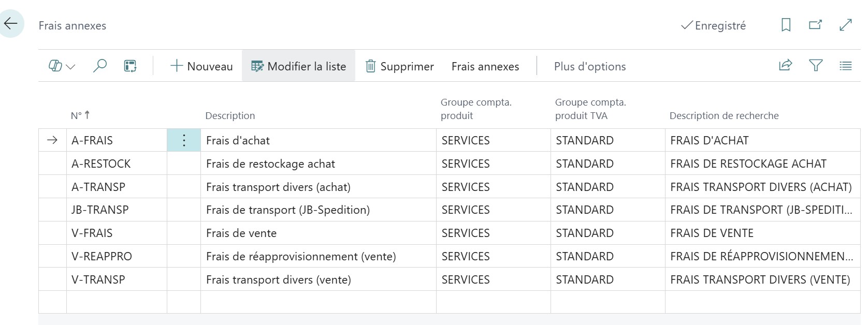Sort by the N° column header
This screenshot has width=868, height=325.
(79, 115)
